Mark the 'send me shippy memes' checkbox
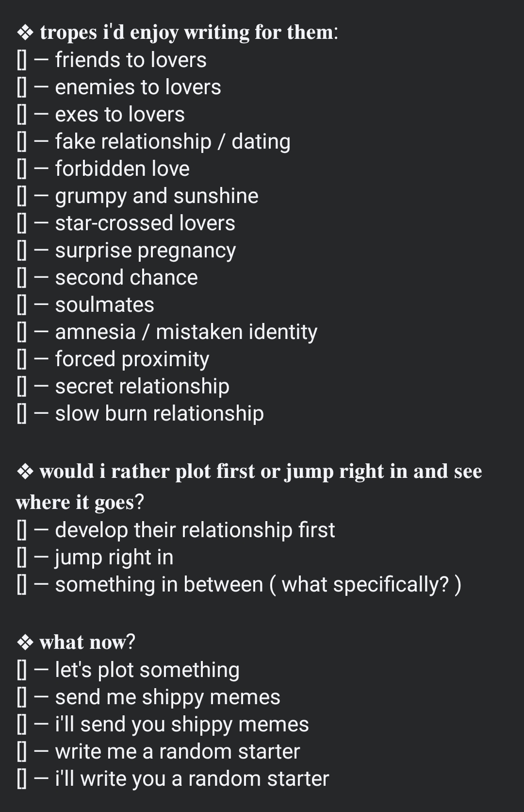Viewport: 524px width, 812px height. [x=22, y=698]
